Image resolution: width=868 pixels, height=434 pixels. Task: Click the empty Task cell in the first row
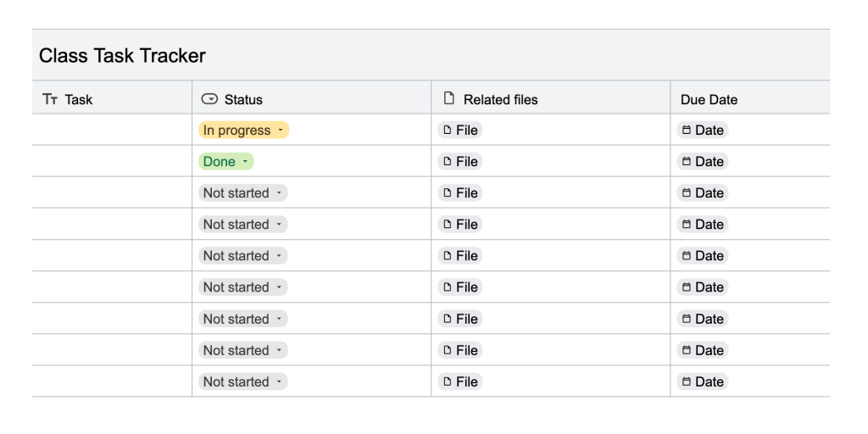coord(112,131)
